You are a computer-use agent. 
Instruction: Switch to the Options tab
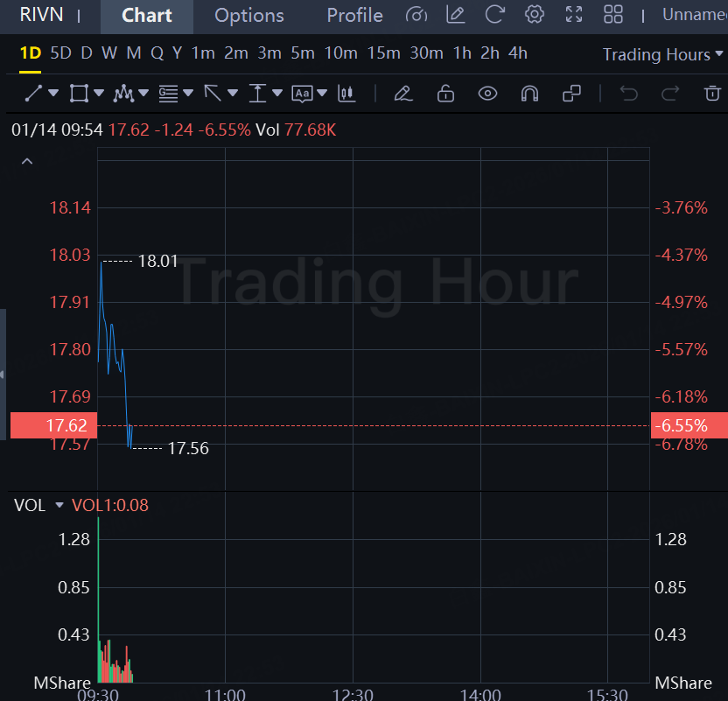point(249,16)
